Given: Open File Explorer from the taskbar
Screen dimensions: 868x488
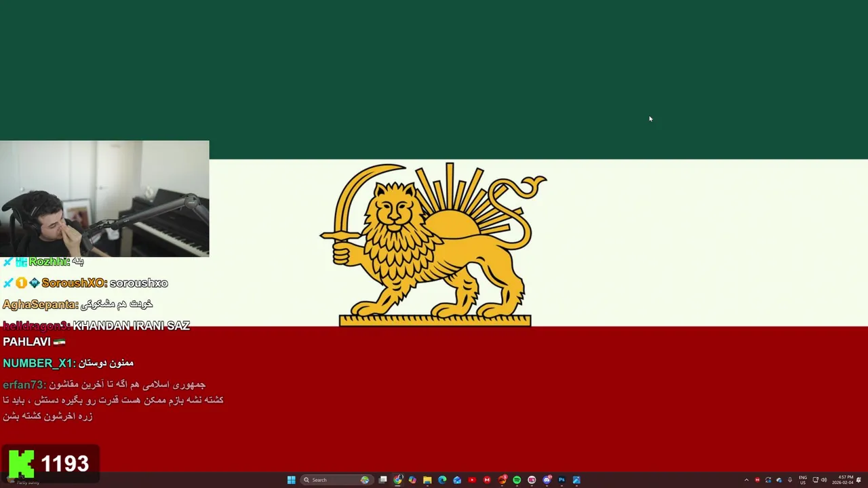Looking at the screenshot, I should coord(427,480).
